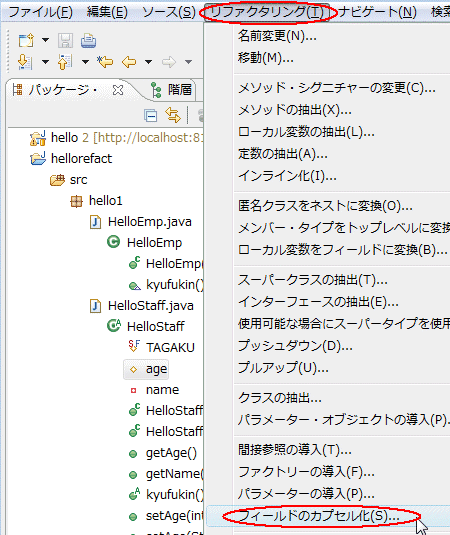
Task: Click the Print toolbar icon
Action: tap(88, 41)
